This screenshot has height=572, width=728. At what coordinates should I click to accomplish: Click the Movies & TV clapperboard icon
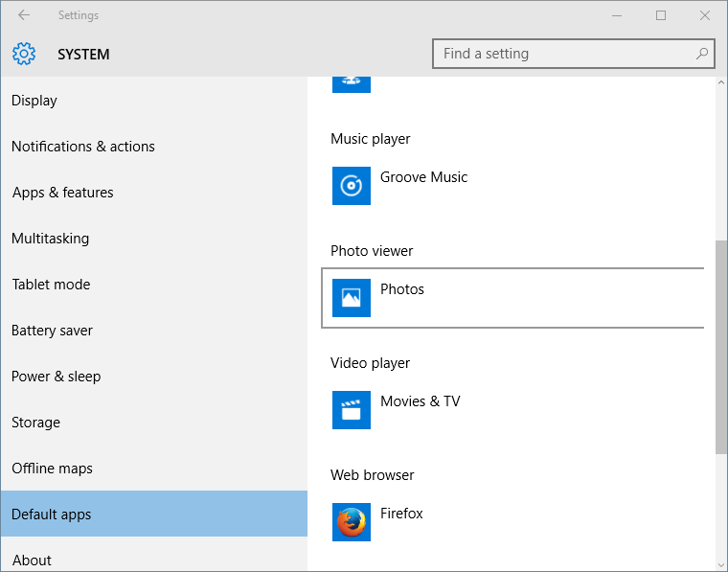pyautogui.click(x=351, y=410)
